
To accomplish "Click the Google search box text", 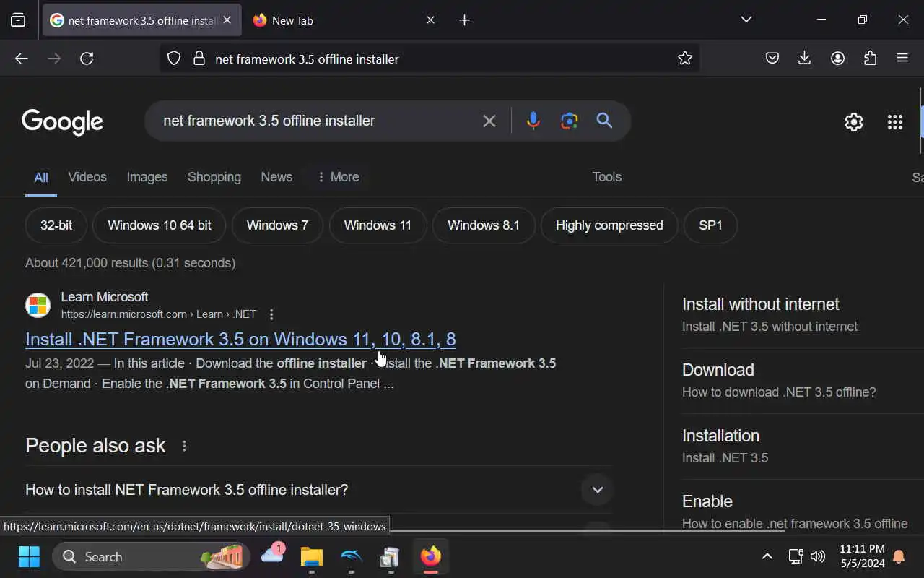I will [x=269, y=121].
